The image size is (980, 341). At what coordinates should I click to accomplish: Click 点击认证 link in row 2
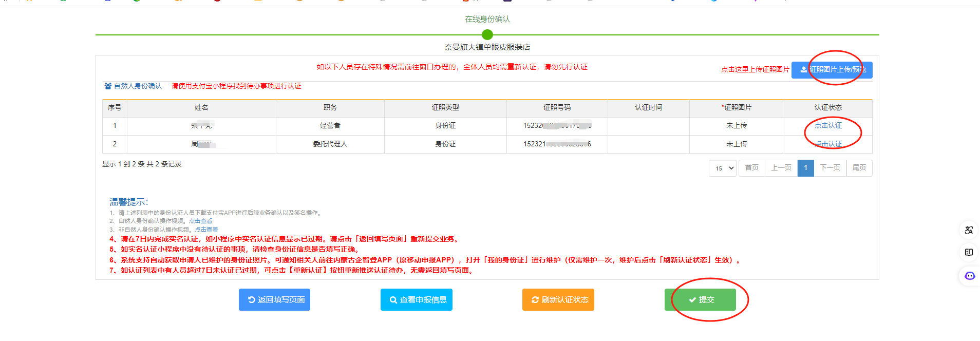click(828, 144)
